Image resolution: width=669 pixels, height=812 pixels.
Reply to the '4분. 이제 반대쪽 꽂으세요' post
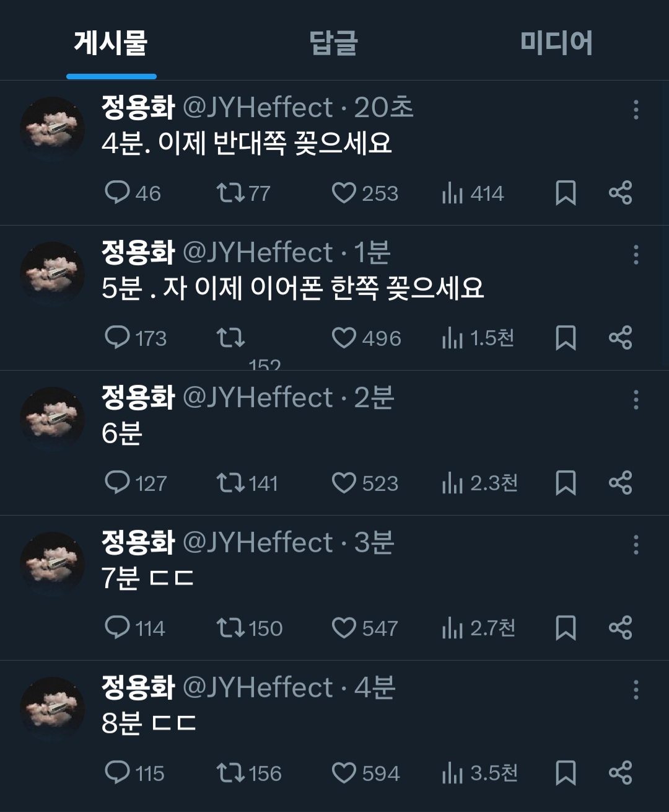(x=117, y=193)
